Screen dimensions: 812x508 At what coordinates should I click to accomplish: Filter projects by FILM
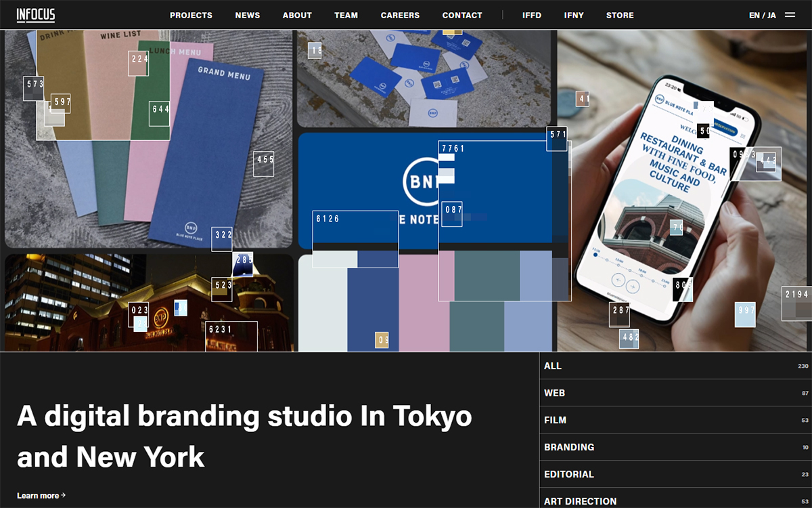pyautogui.click(x=555, y=420)
